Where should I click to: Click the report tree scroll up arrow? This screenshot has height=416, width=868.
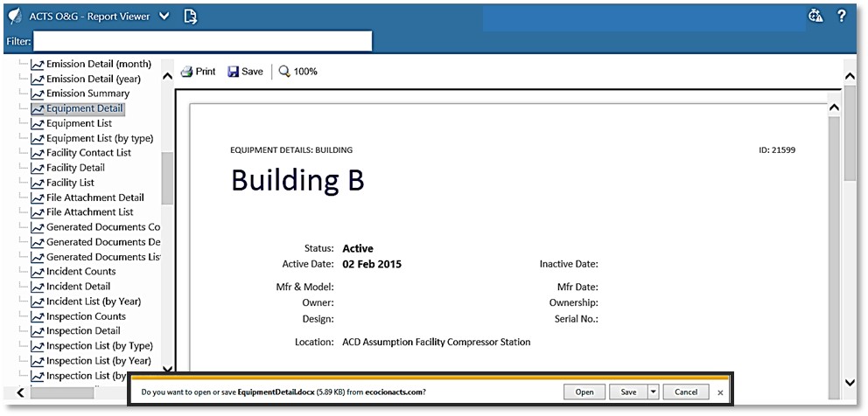[x=168, y=76]
